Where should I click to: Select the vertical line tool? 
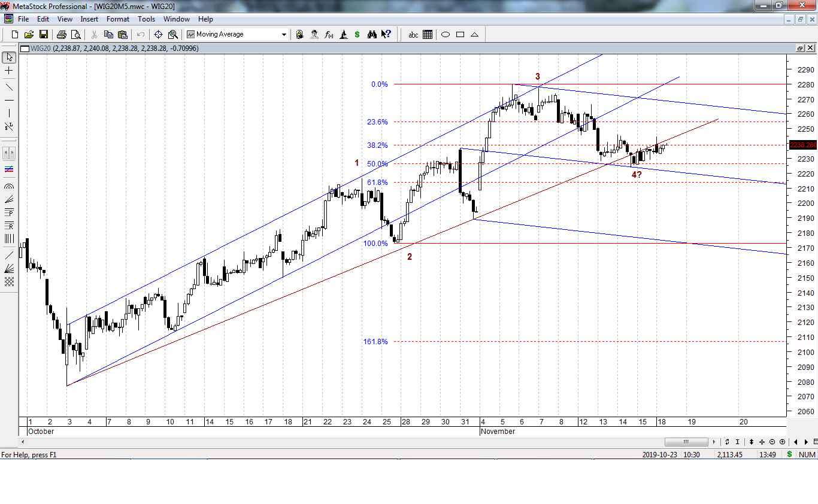tap(9, 113)
